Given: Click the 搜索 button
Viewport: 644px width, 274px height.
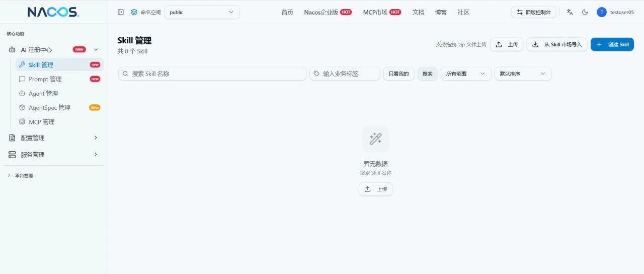Looking at the screenshot, I should pos(428,74).
